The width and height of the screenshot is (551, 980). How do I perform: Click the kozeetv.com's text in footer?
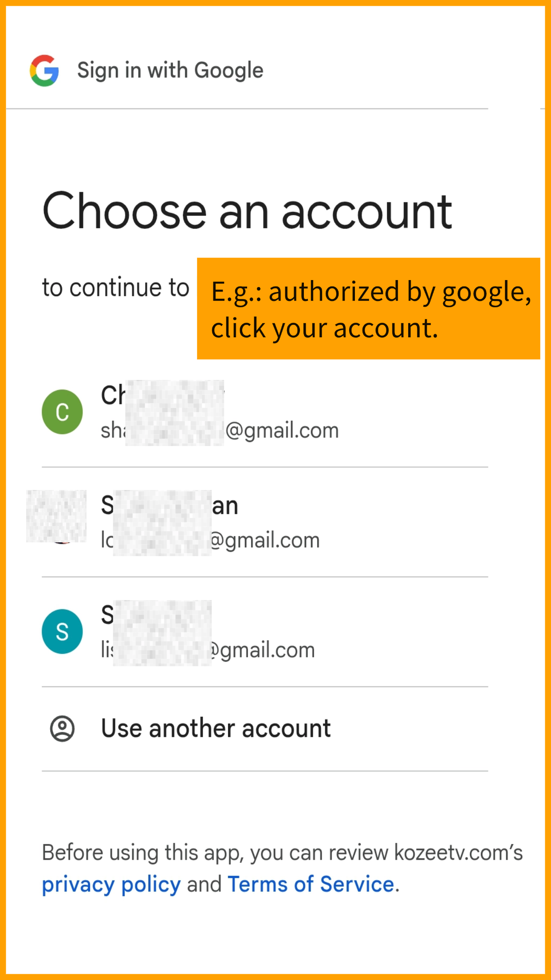(x=458, y=853)
